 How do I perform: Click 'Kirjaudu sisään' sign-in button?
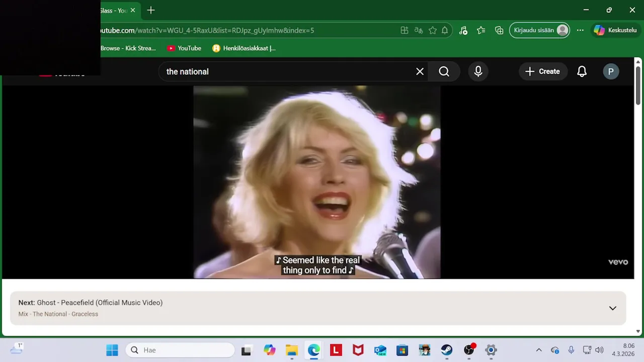tap(539, 30)
